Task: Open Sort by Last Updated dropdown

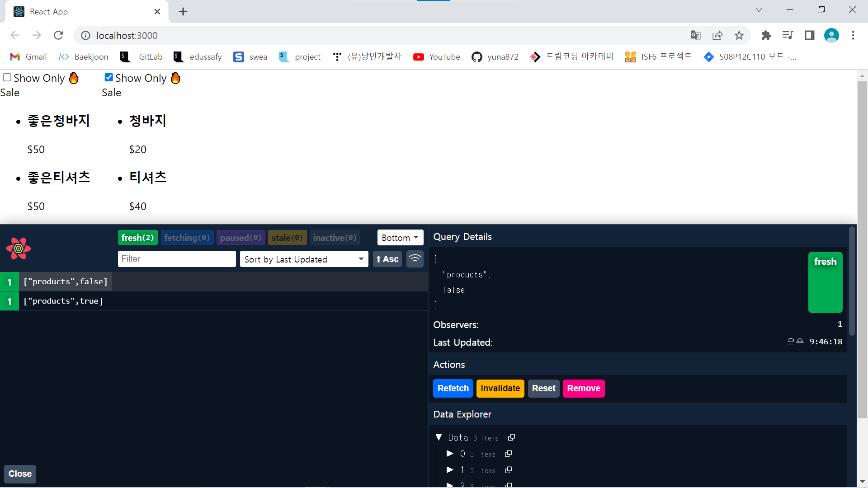Action: 304,259
